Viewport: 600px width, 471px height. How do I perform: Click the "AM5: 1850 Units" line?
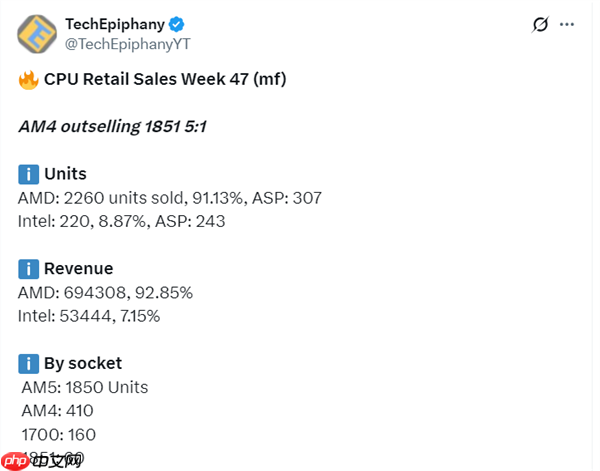[85, 387]
